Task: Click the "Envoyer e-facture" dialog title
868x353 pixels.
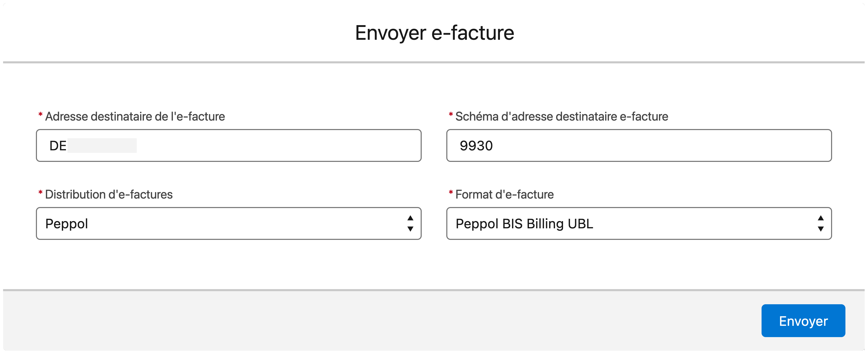Action: click(x=434, y=33)
